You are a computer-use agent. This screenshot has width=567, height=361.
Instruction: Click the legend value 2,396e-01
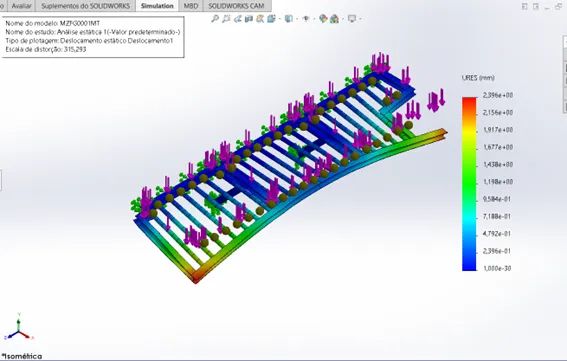coord(497,251)
